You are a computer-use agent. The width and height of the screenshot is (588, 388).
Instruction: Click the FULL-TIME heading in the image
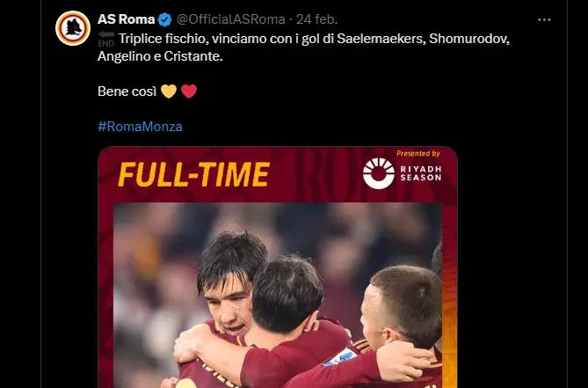(x=193, y=174)
